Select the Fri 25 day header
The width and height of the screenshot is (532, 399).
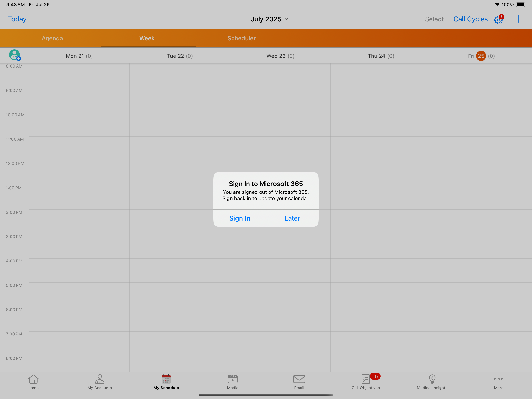click(x=481, y=56)
